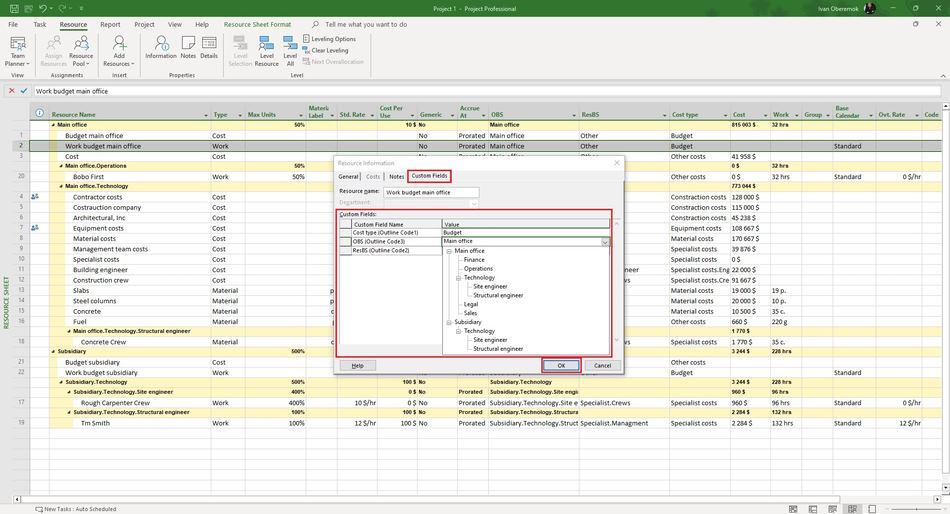Open the Type column filter dropdown
The height and width of the screenshot is (514, 950).
pos(240,115)
